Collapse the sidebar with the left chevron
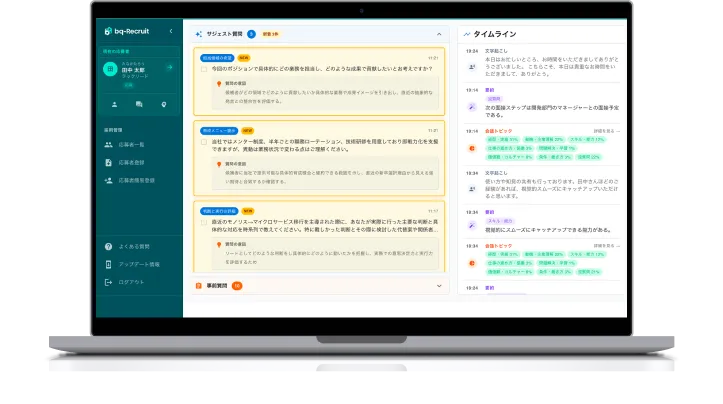The height and width of the screenshot is (404, 723). pos(171,31)
